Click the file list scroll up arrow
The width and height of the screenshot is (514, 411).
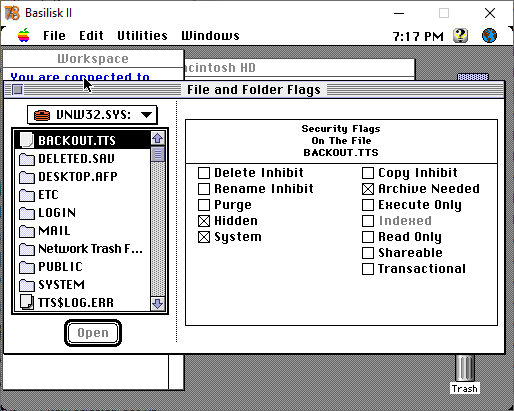158,138
